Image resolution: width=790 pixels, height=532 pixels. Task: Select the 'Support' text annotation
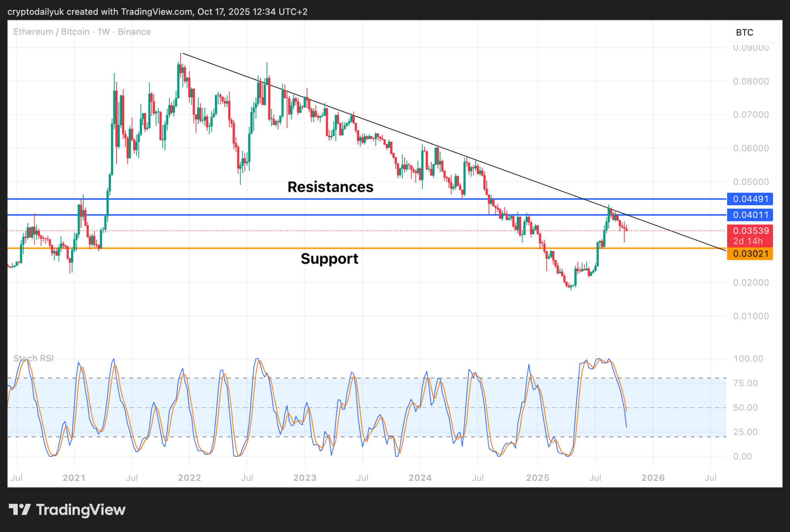(x=330, y=258)
